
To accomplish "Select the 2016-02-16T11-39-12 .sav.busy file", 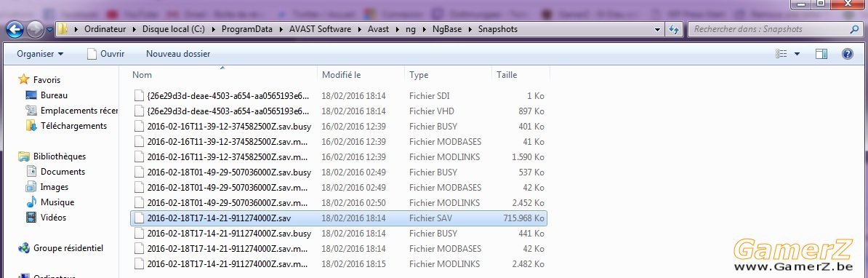I will pyautogui.click(x=338, y=126).
